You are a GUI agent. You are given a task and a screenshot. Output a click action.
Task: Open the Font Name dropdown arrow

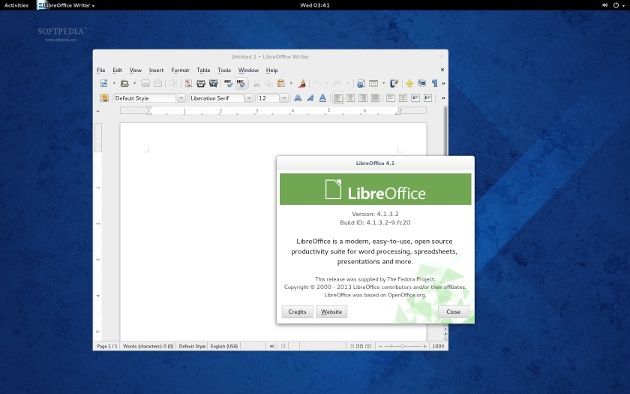click(x=249, y=98)
